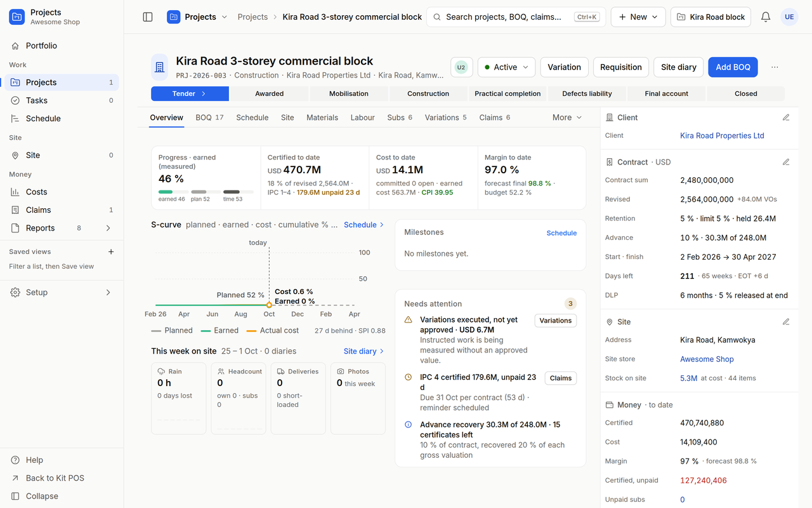Image resolution: width=812 pixels, height=508 pixels.
Task: Open Back to Kit POS link
Action: pos(62,478)
